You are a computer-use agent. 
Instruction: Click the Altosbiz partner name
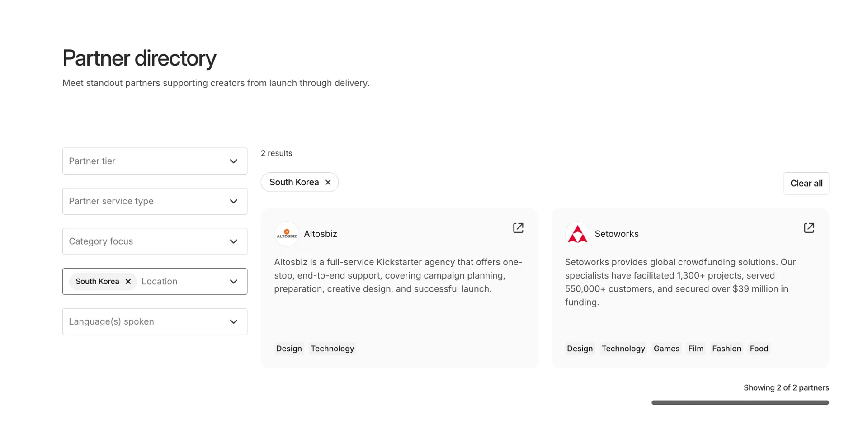click(320, 234)
